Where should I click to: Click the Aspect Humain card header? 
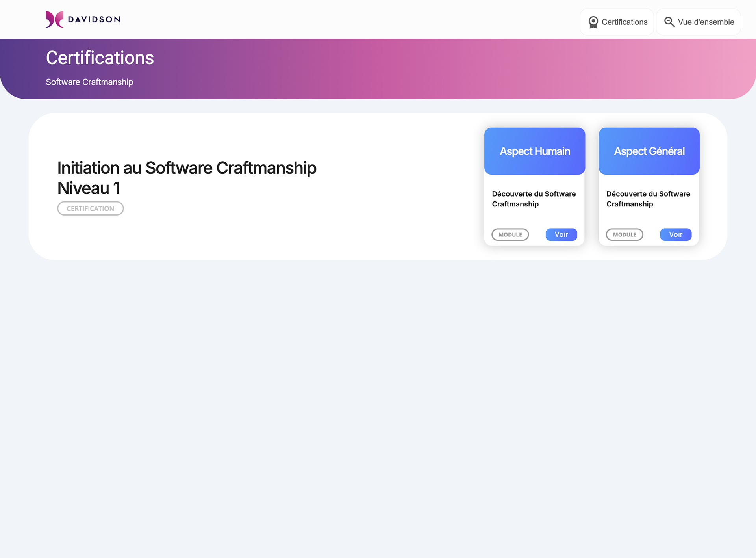(534, 151)
